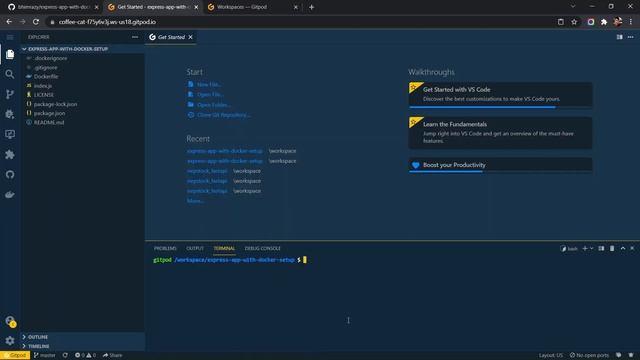Close the Get Started editor tab

[190, 37]
